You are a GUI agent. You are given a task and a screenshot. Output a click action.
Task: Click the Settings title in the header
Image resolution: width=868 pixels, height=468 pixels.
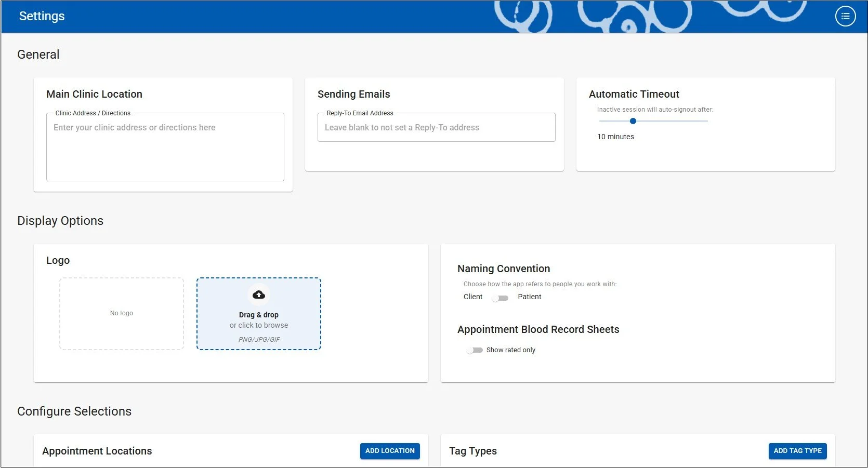[x=42, y=16]
